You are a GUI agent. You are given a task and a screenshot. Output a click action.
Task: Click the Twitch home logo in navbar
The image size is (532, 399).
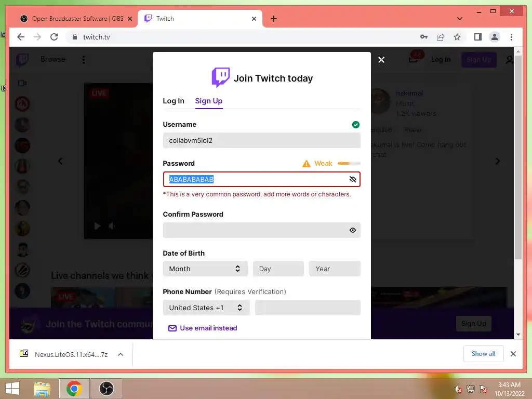[22, 60]
